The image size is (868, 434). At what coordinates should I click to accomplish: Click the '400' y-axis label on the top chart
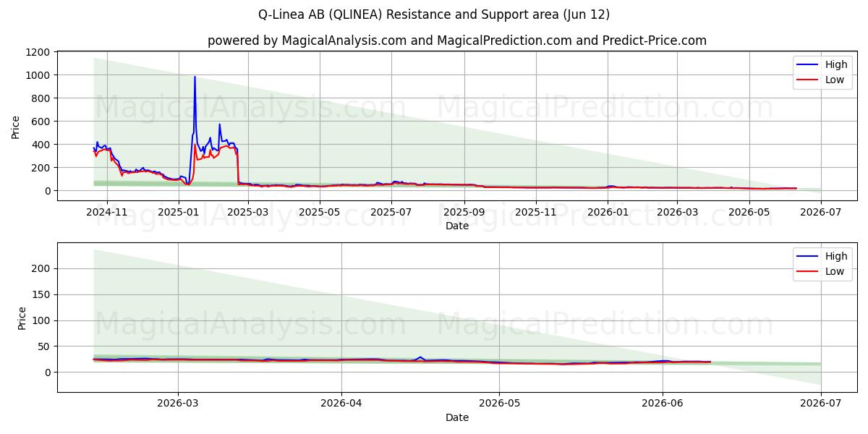coord(41,145)
